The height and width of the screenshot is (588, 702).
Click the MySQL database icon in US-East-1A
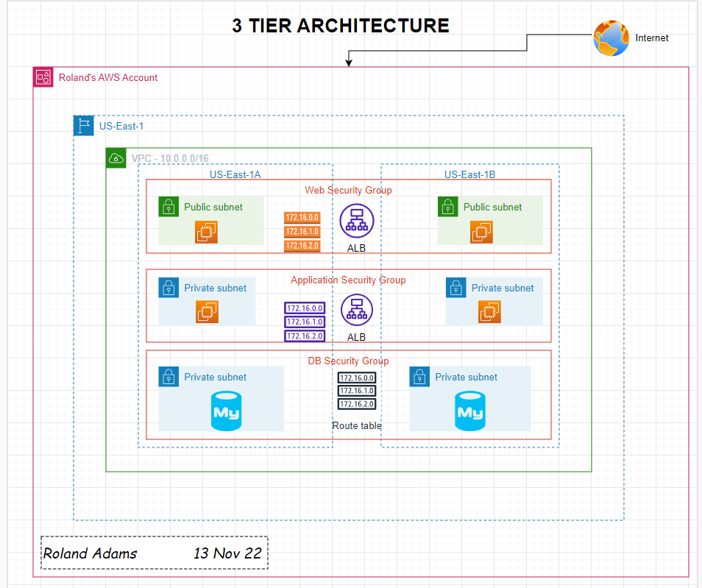(x=226, y=411)
